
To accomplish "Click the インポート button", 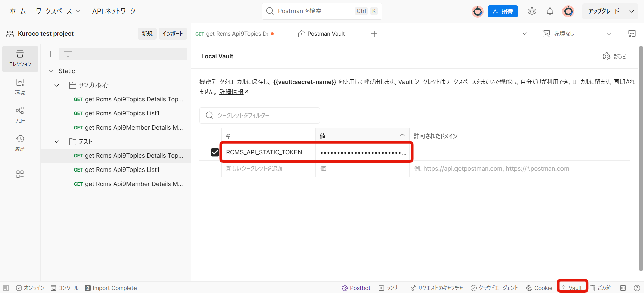I will point(173,34).
